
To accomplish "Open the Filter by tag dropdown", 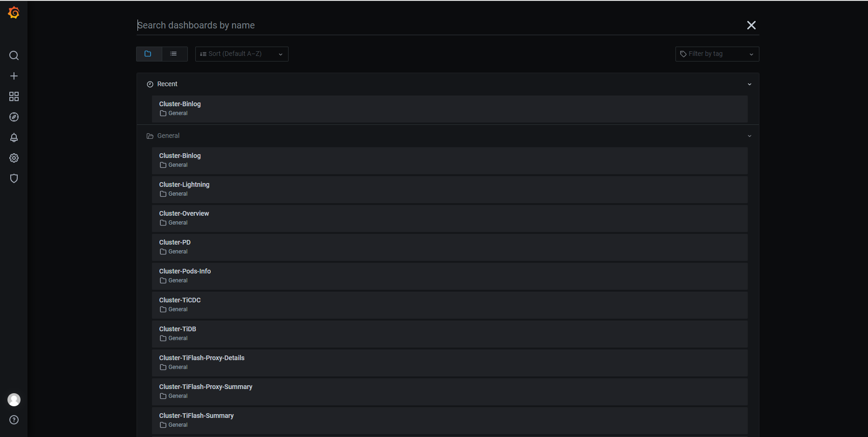I will click(716, 54).
